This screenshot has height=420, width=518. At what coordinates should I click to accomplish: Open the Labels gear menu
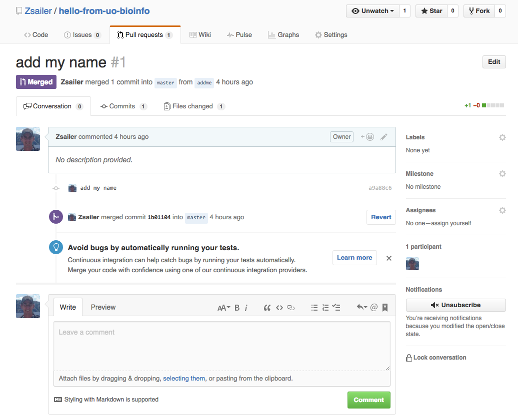502,137
